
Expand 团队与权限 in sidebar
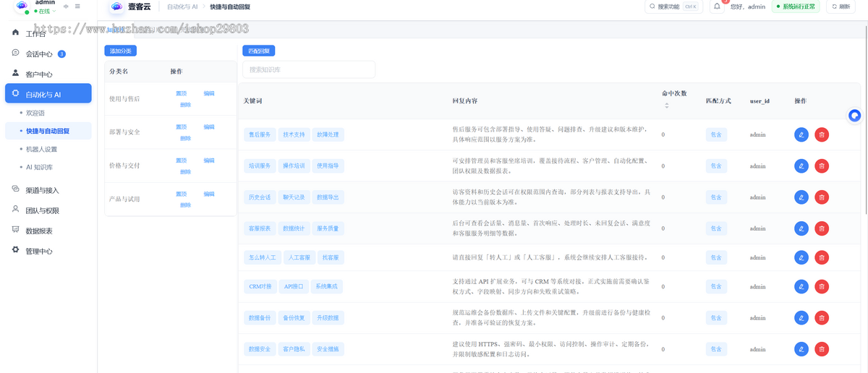48,210
